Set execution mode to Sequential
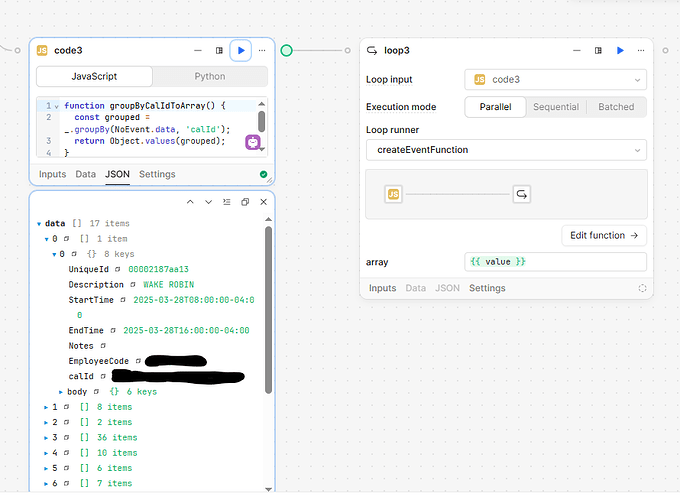 (x=556, y=107)
